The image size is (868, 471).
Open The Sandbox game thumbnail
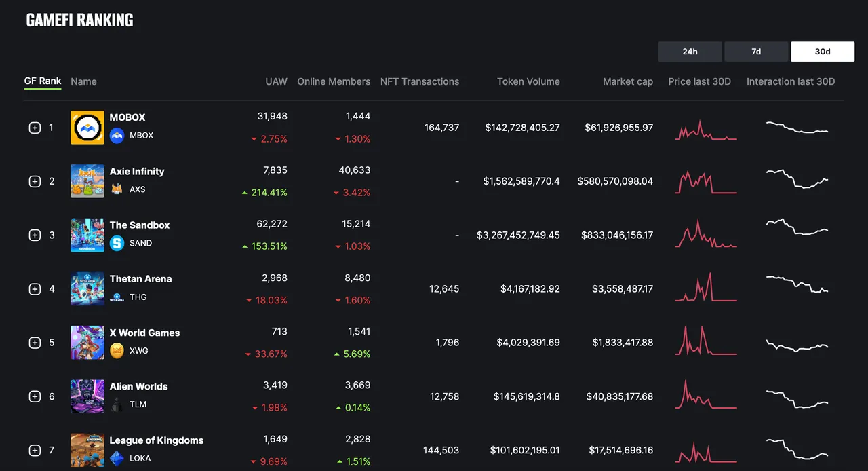[87, 235]
